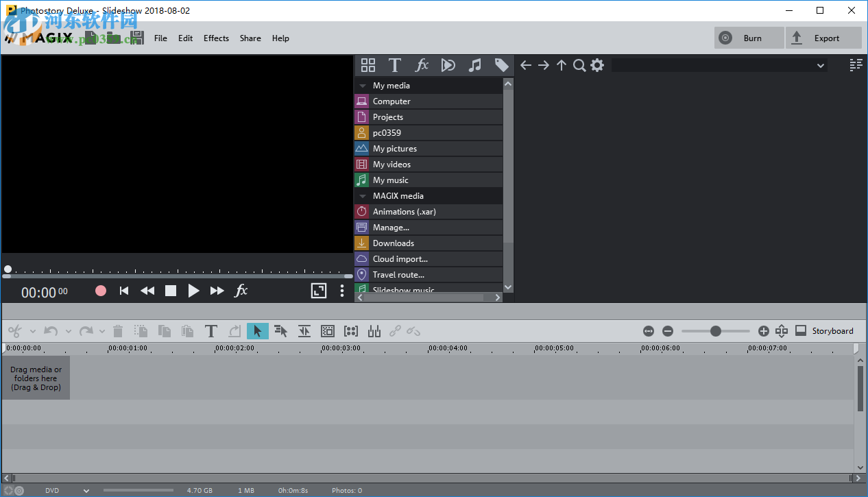Toggle the fullscreen preview button below the monitor
868x497 pixels.
pyautogui.click(x=318, y=290)
